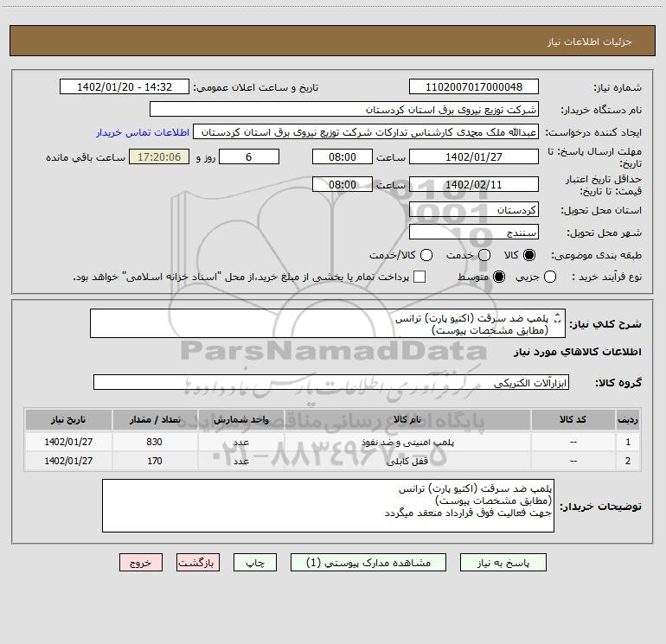Click the request creator field عبدالله ملک محمدی
Viewport: 666px width, 644px height.
tap(366, 131)
